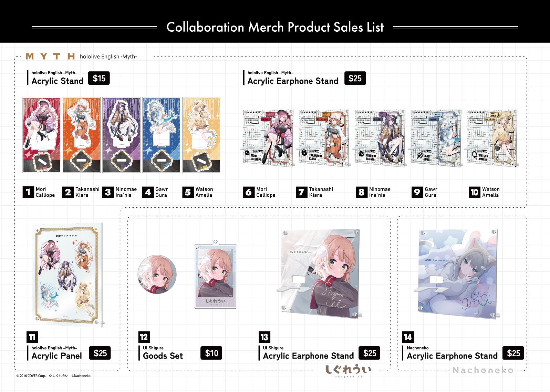The width and height of the screenshot is (550, 392).
Task: Click the Nachoneko logo text at the bottom
Action: tap(483, 370)
